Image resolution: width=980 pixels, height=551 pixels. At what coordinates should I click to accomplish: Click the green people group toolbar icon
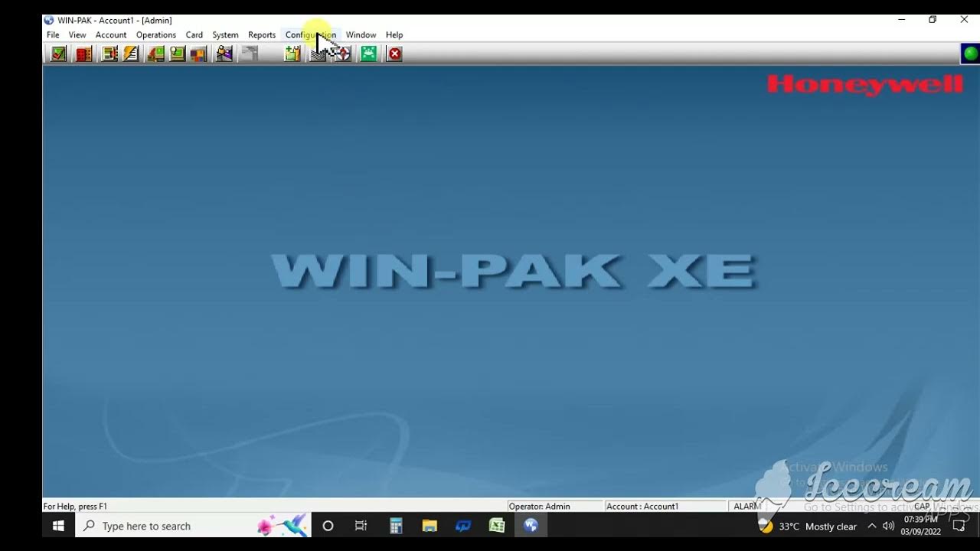[x=369, y=54]
